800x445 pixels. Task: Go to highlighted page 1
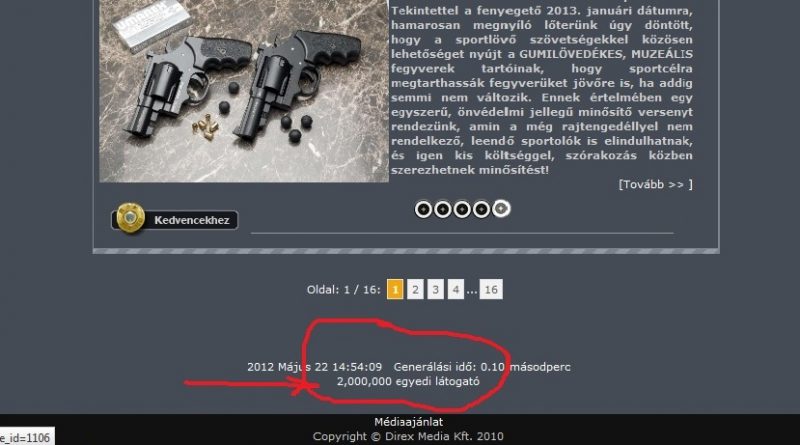click(x=395, y=289)
